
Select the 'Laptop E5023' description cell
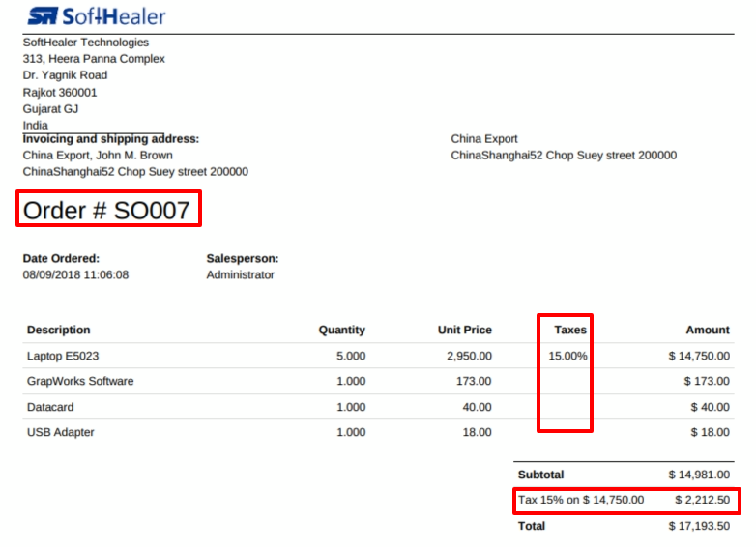[x=63, y=356]
